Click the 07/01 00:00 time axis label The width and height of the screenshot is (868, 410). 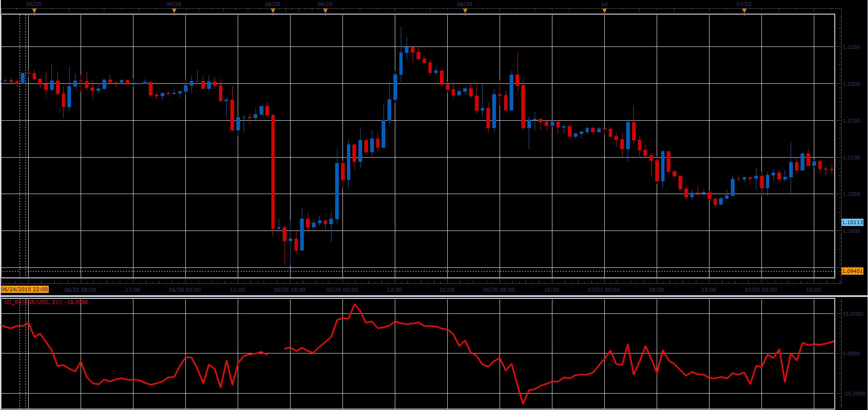pos(604,290)
